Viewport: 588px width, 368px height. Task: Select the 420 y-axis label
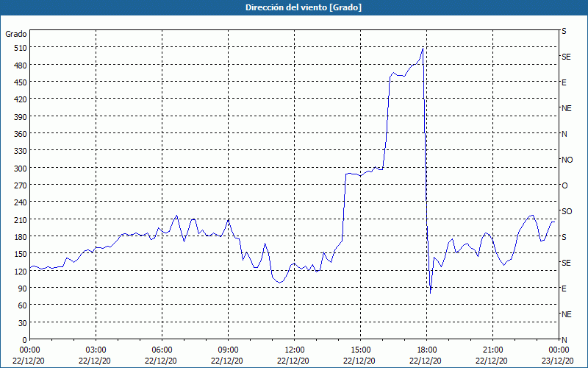(21, 99)
